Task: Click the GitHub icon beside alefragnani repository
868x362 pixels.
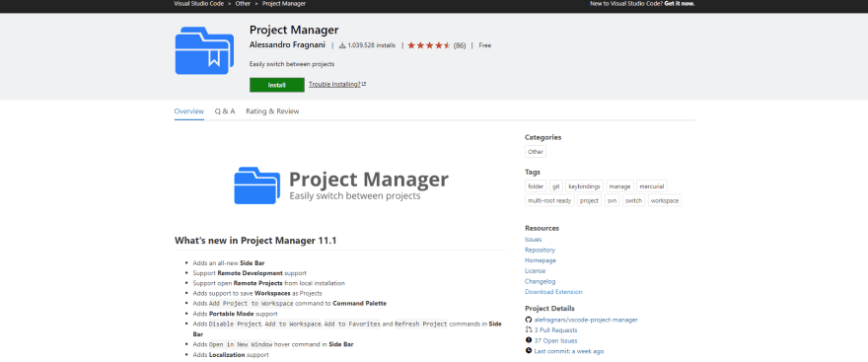Action: coord(529,320)
